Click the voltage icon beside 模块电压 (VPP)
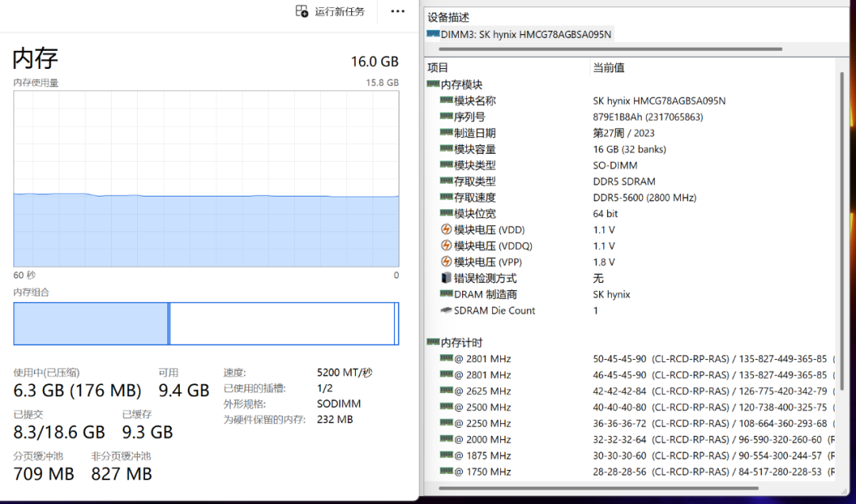 tap(446, 262)
